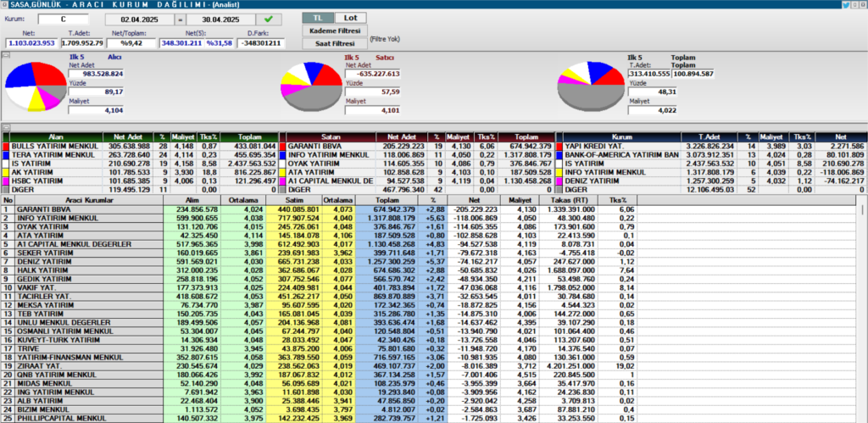Collapse the top-five tables panel
Screen dimensions: 868x423
click(5, 128)
